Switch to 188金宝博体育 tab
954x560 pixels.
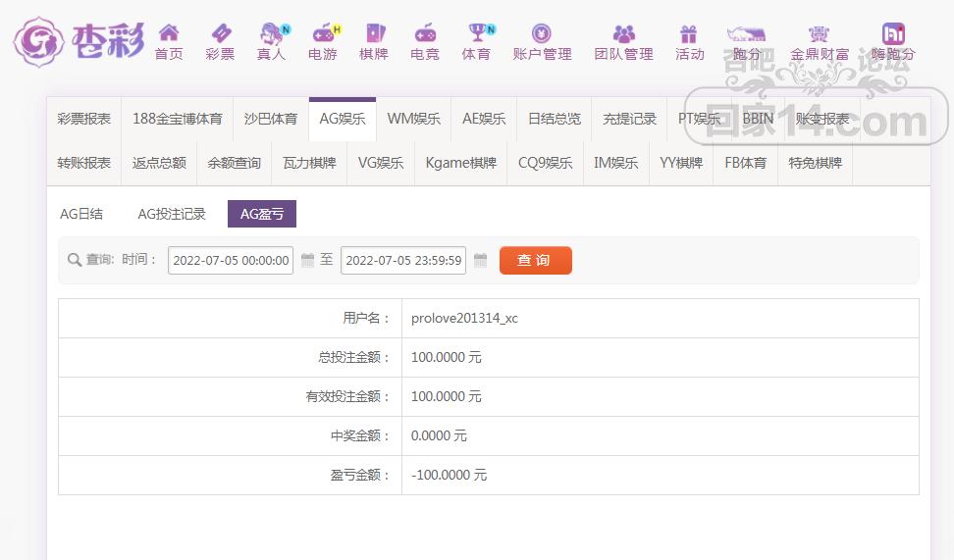[x=177, y=120]
